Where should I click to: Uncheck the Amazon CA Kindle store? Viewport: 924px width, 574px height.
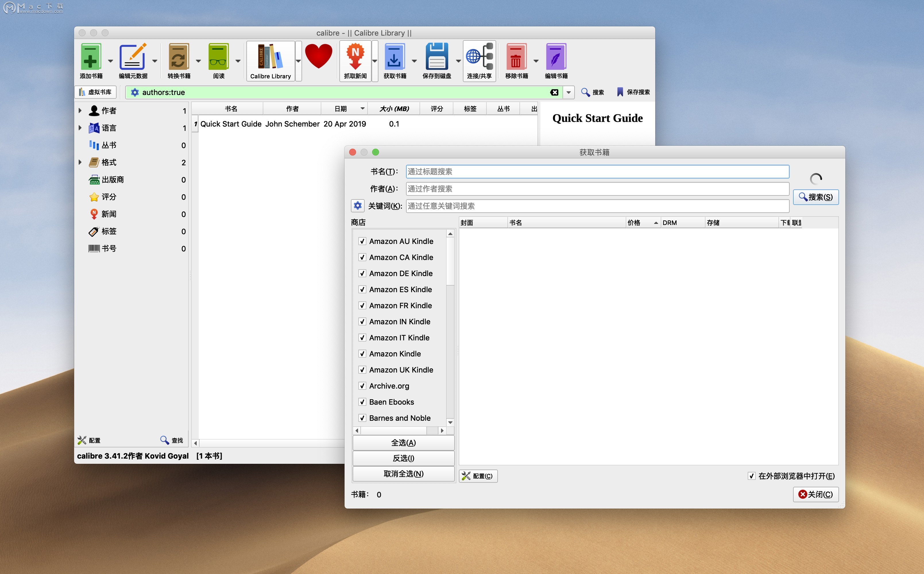[362, 257]
